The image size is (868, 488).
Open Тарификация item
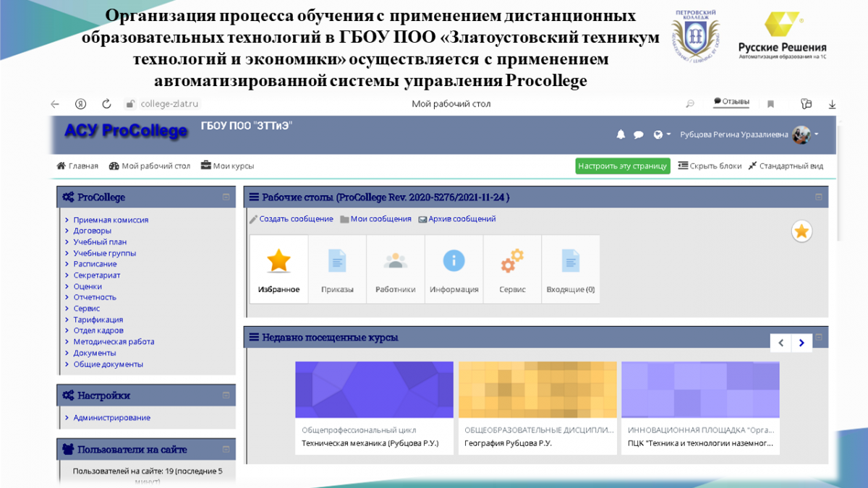pos(98,320)
